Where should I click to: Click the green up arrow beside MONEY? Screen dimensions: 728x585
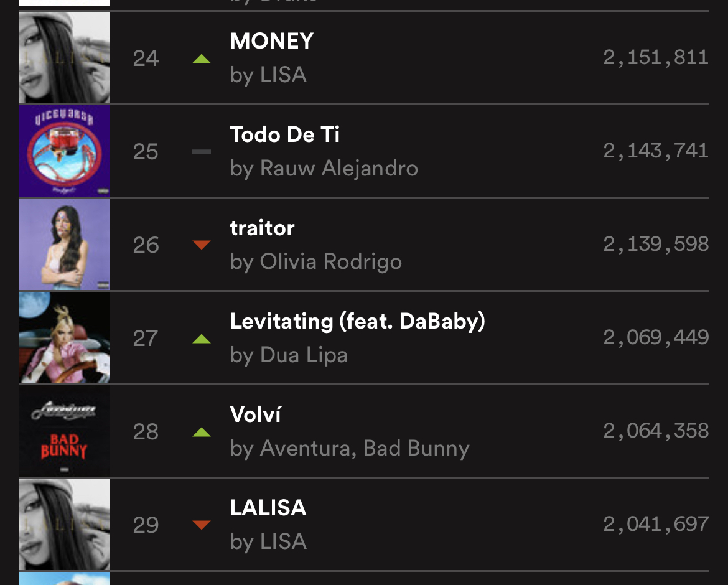tap(202, 59)
